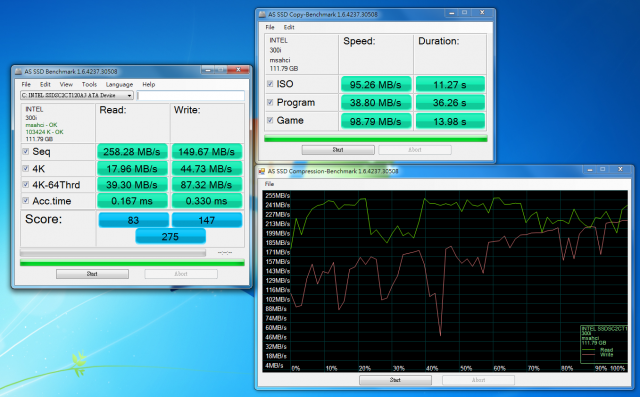Click the 4K-64Thrd read result 39.30 MB/s
This screenshot has height=397, width=640.
pyautogui.click(x=132, y=185)
